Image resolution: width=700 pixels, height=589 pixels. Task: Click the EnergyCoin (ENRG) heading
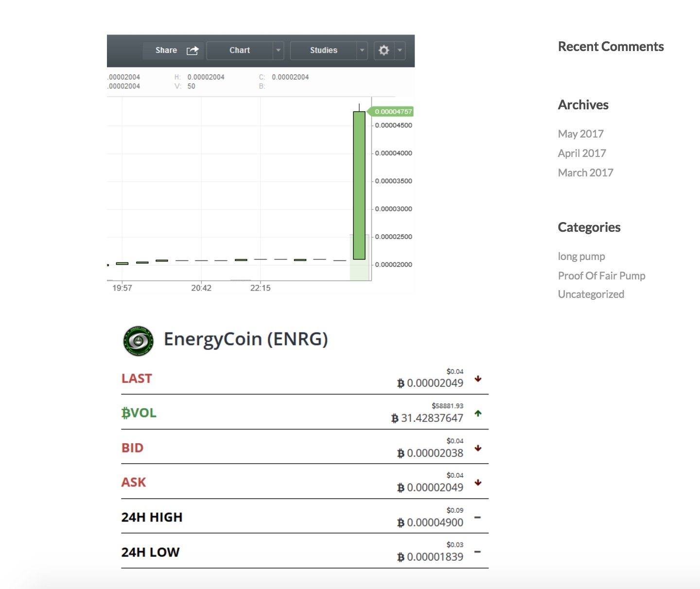(x=246, y=339)
